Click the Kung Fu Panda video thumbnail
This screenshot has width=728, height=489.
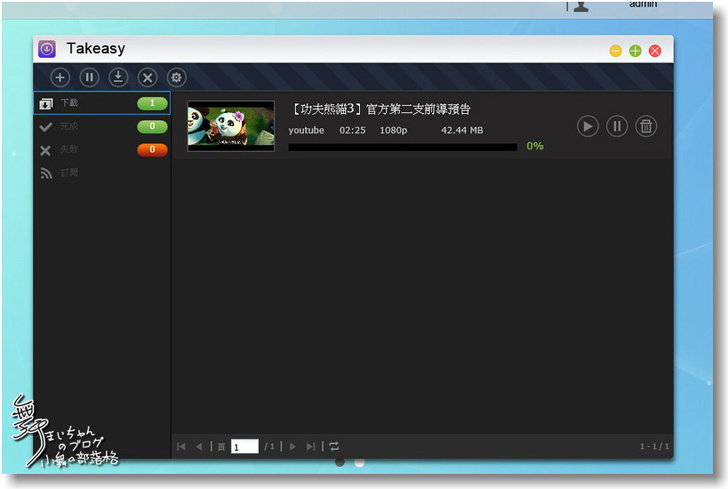(x=230, y=126)
